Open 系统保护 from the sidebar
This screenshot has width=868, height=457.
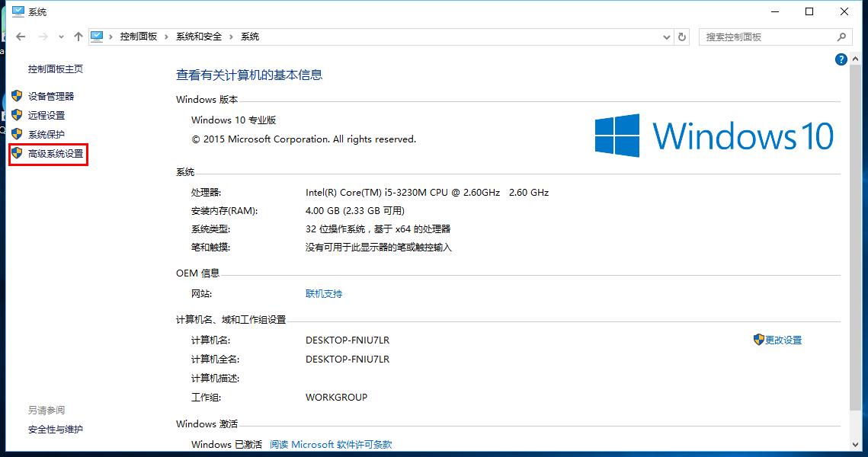46,135
